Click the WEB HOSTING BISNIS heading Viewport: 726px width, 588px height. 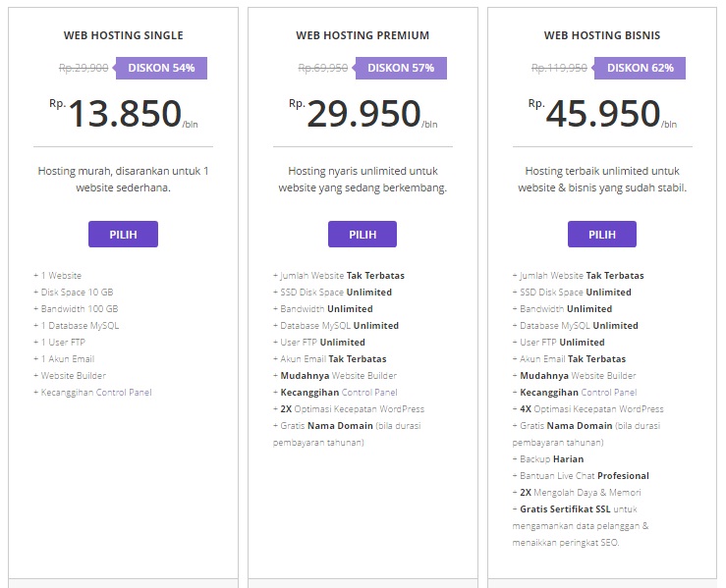[x=602, y=35]
